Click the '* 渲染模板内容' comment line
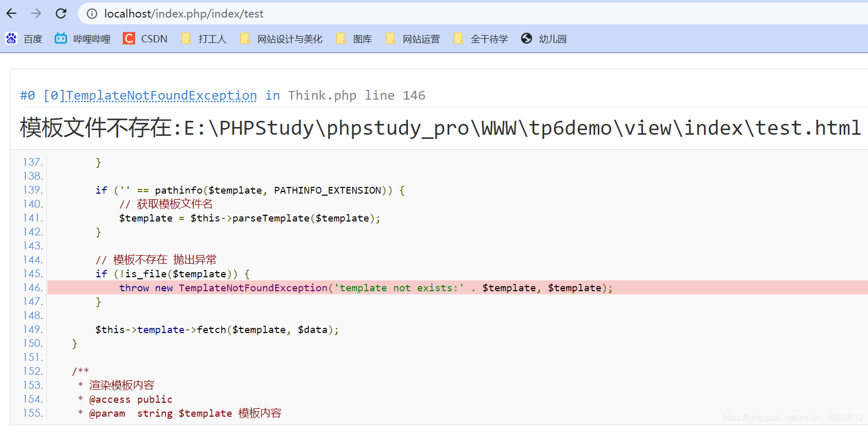The width and height of the screenshot is (868, 427). [x=116, y=385]
